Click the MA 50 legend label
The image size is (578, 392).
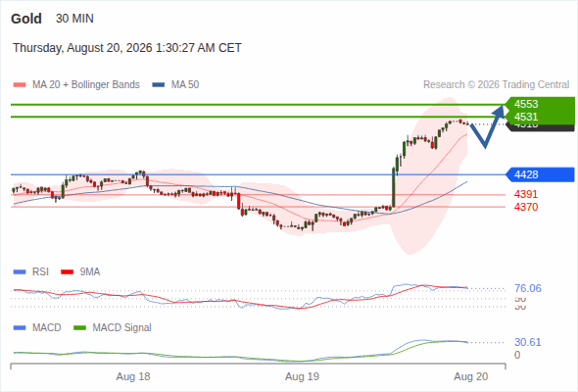tap(185, 85)
